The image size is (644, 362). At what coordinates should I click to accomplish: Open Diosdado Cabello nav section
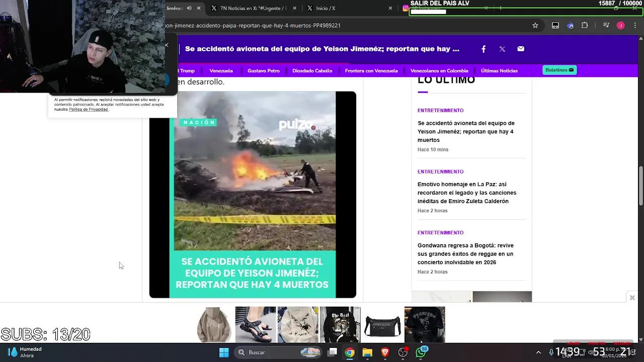click(312, 70)
